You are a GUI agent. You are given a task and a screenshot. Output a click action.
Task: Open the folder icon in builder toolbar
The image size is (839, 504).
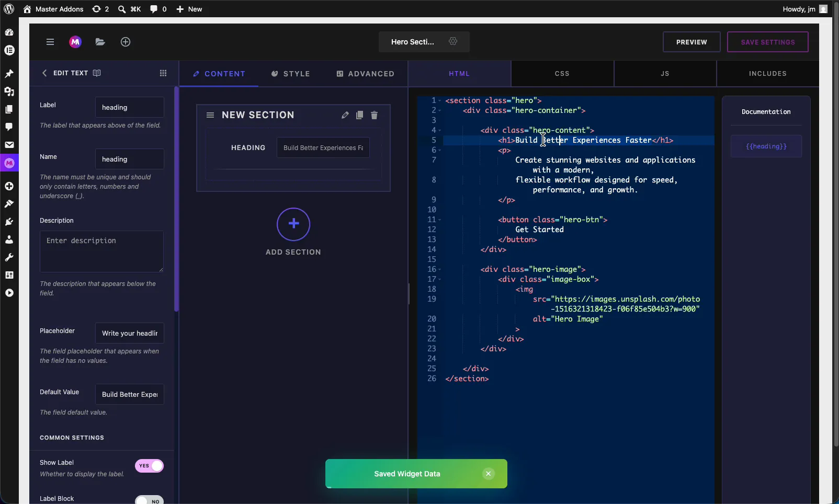coord(100,42)
